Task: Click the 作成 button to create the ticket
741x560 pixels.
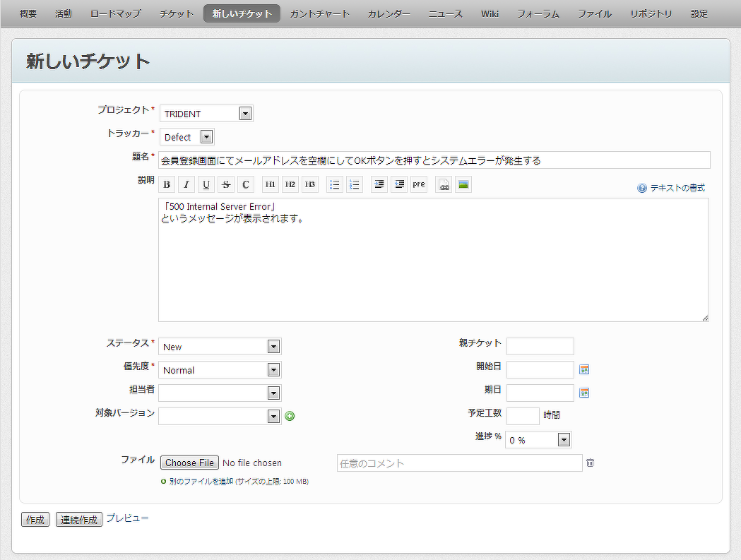Action: tap(35, 519)
